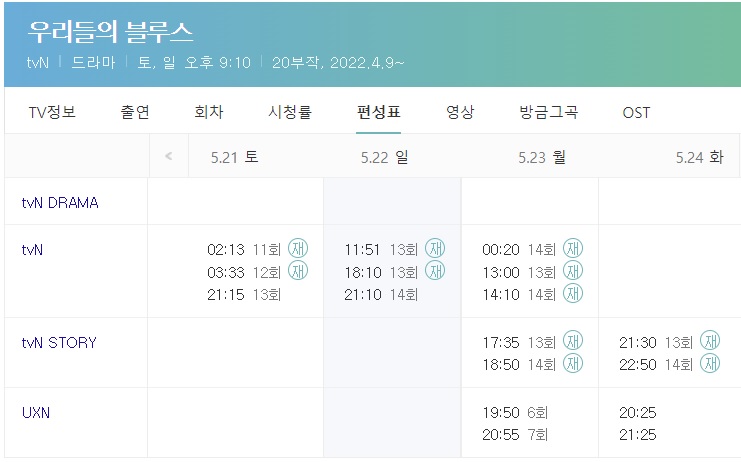Open the UXN channel link

(36, 412)
